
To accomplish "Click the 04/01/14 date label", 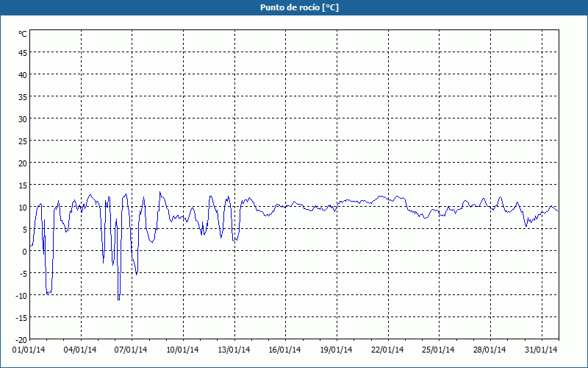I will (x=80, y=350).
